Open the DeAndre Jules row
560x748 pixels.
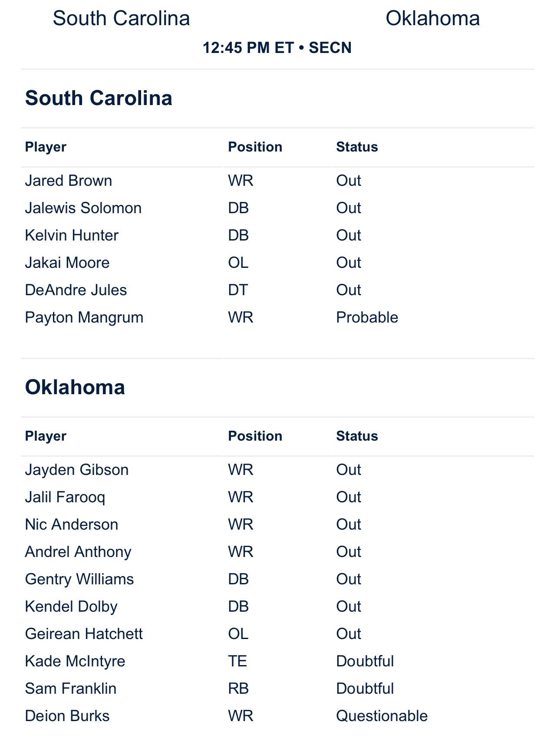coord(76,290)
